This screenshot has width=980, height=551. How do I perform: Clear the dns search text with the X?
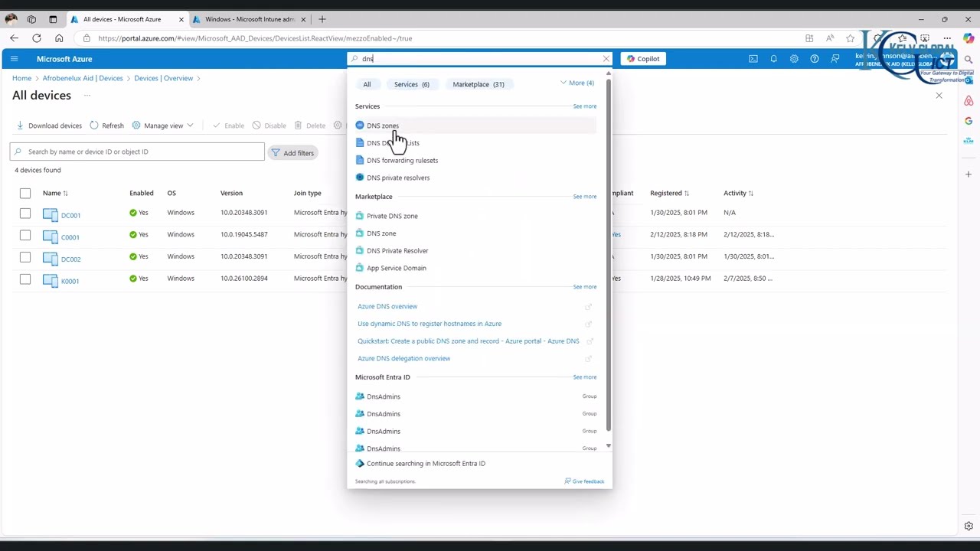[606, 59]
